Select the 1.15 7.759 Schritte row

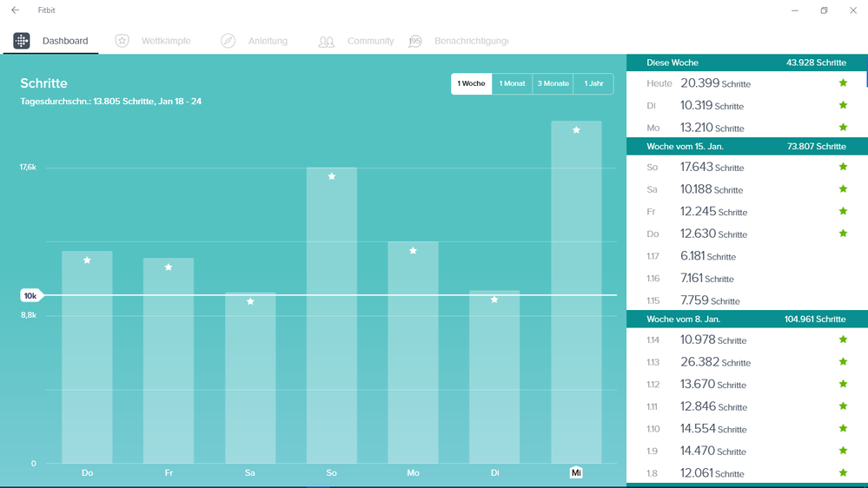746,300
